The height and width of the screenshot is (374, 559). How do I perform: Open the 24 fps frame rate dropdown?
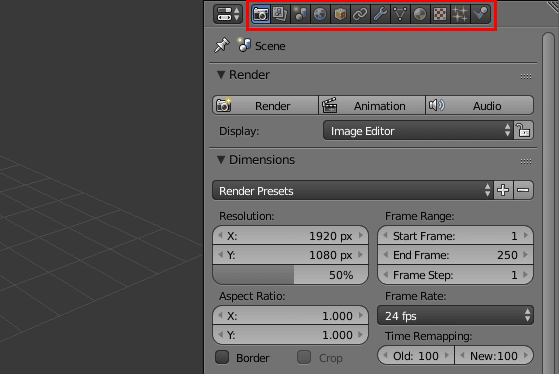455,315
